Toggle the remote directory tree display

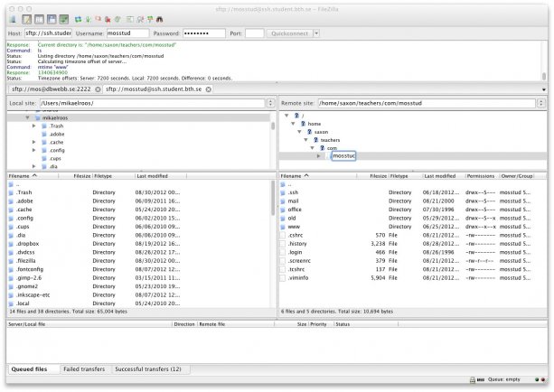[52, 20]
